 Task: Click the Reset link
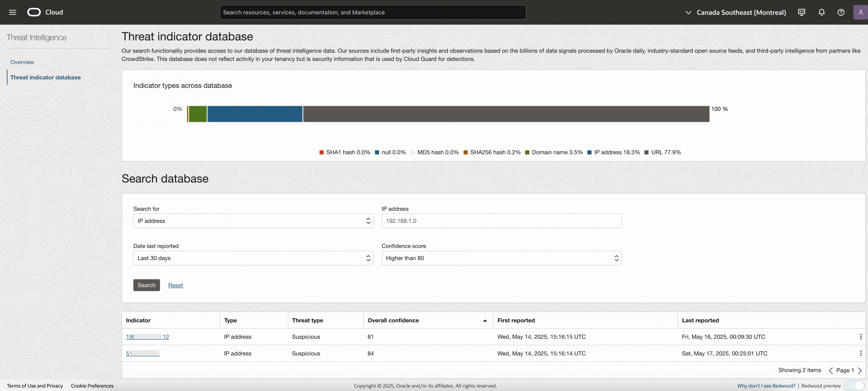click(175, 285)
